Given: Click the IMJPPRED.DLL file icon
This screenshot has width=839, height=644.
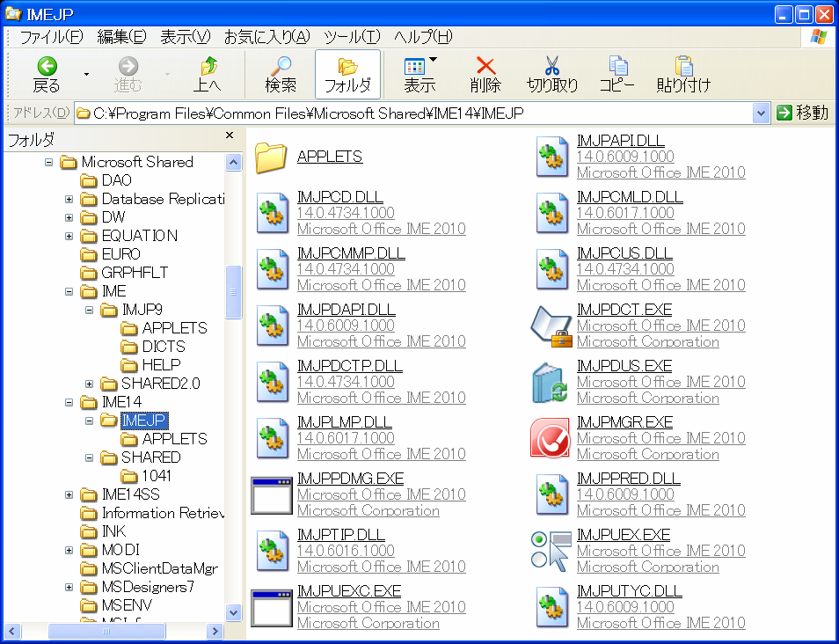Looking at the screenshot, I should [x=551, y=494].
